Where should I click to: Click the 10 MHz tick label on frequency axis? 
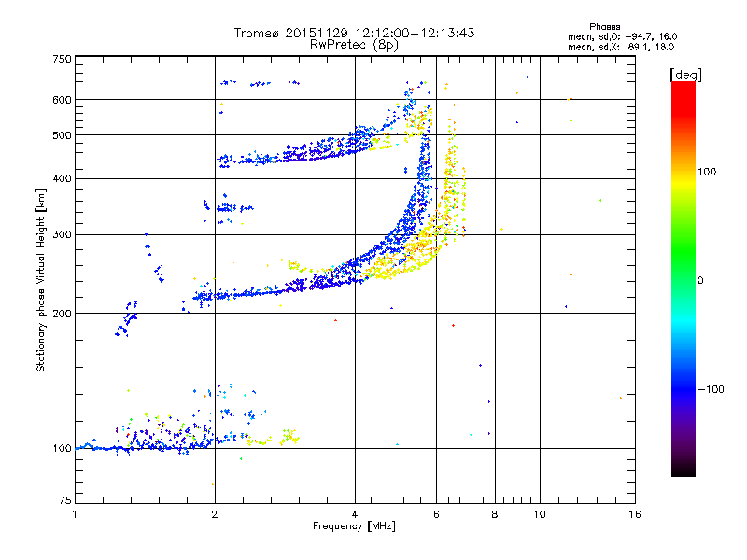(540, 514)
